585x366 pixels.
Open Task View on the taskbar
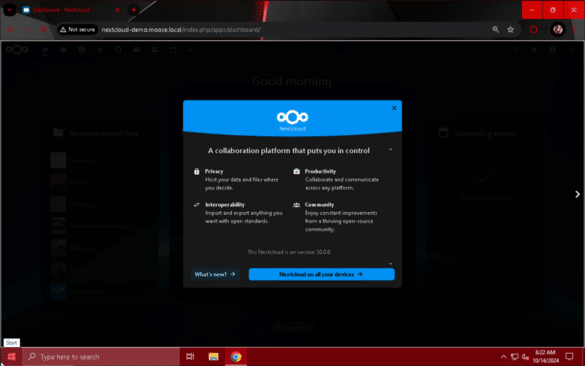(x=190, y=357)
